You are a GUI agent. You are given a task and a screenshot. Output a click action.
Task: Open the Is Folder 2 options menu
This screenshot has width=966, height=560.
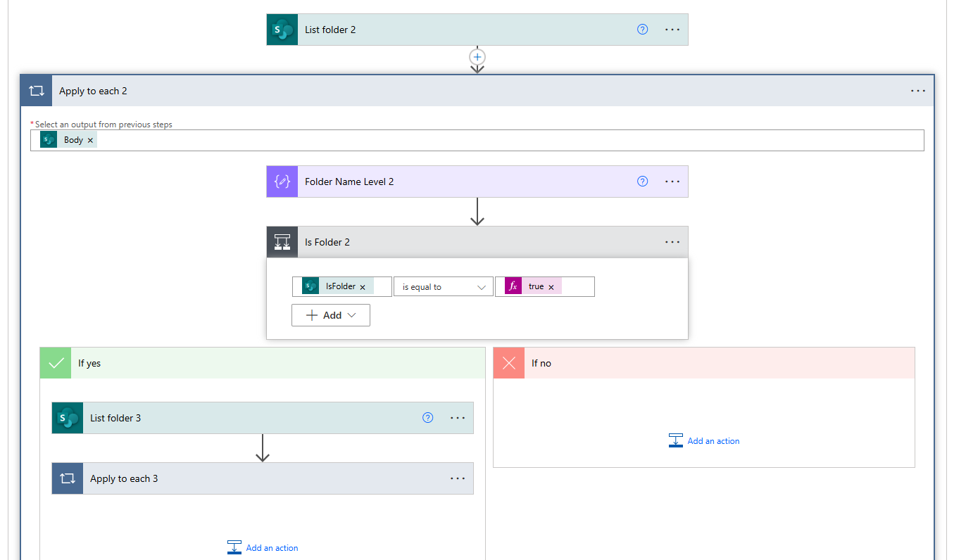pos(672,242)
